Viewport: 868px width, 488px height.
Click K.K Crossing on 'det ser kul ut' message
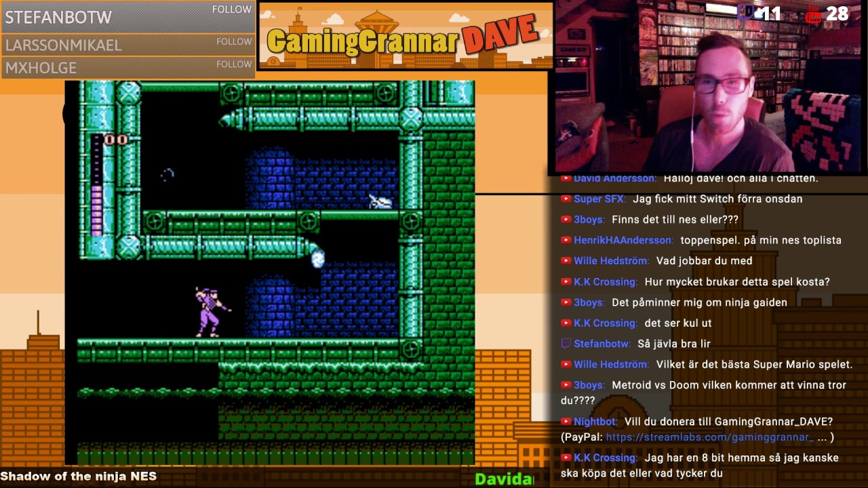(605, 323)
